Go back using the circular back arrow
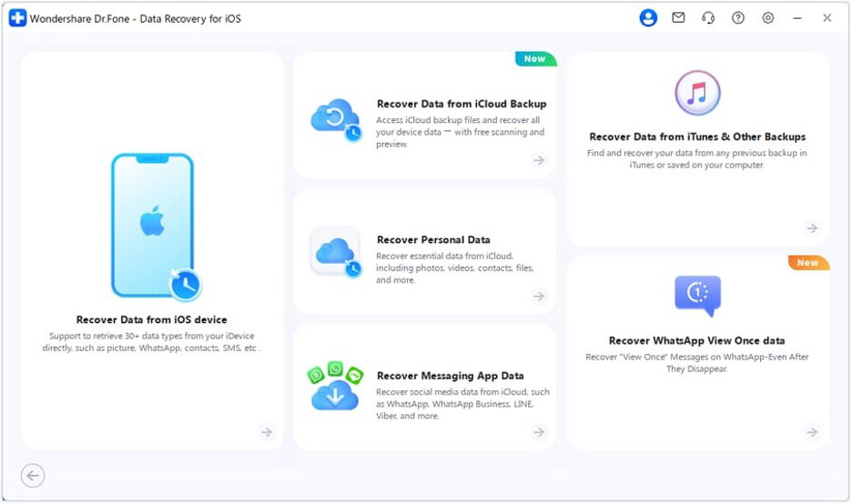The width and height of the screenshot is (852, 504). tap(33, 476)
